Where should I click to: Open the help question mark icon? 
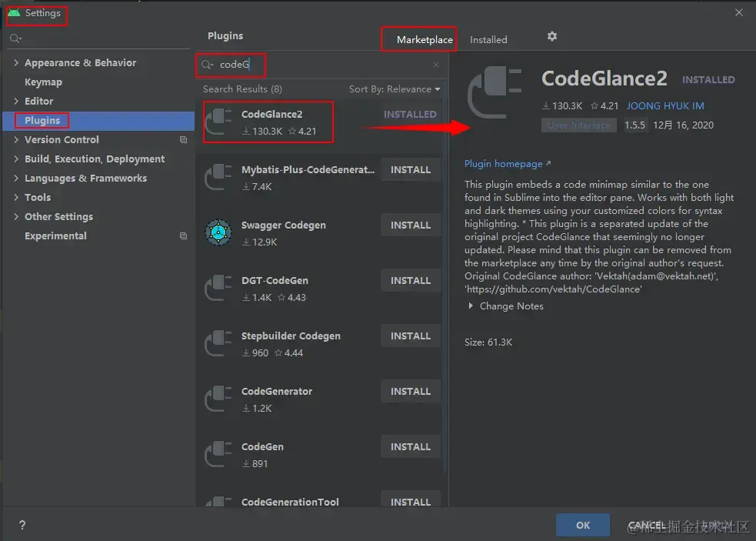(22, 525)
